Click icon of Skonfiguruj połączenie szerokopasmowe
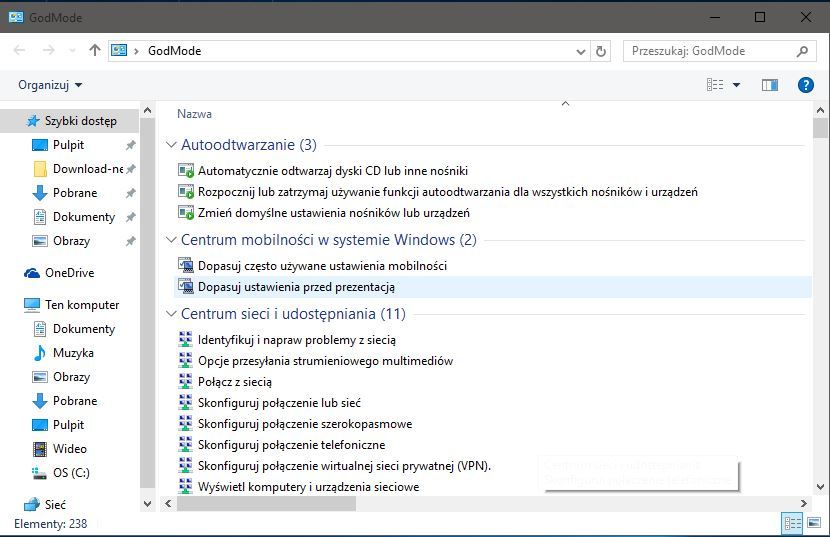Screen dimensions: 830x537 [x=186, y=423]
